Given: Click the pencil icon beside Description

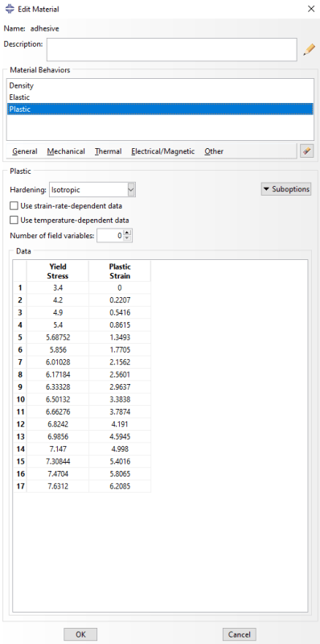Looking at the screenshot, I should [x=309, y=50].
